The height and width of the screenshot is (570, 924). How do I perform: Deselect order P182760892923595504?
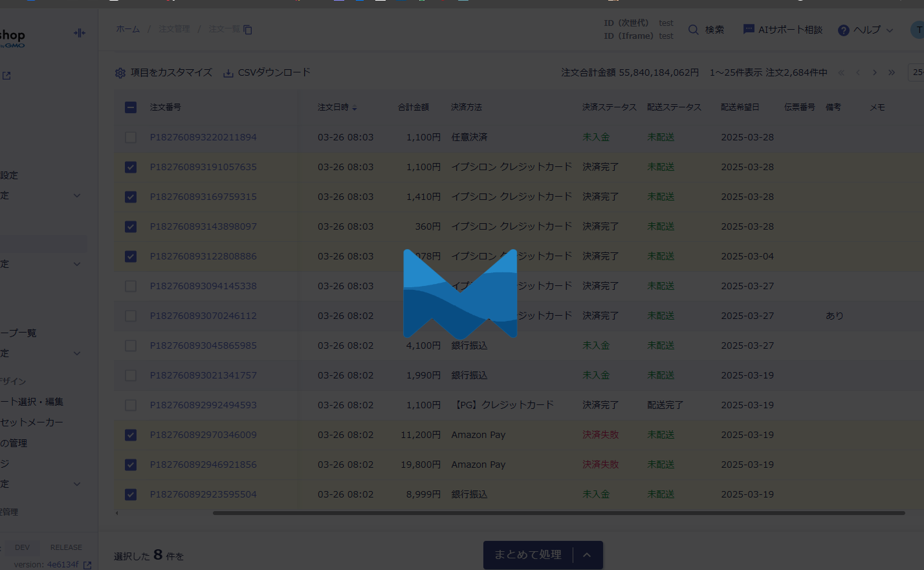(131, 494)
